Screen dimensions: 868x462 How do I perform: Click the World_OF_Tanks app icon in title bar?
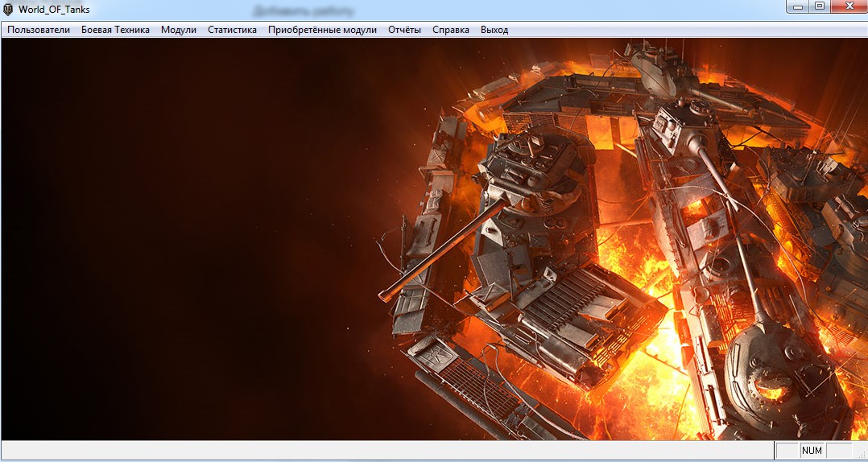8,10
